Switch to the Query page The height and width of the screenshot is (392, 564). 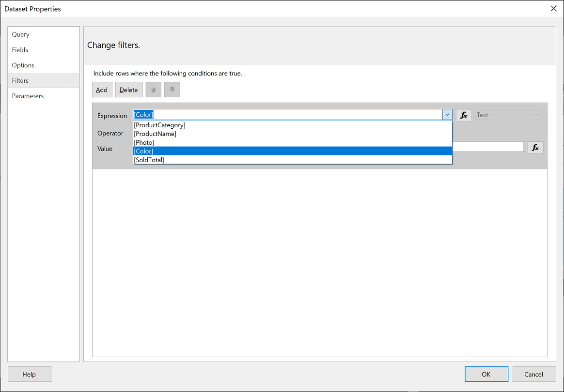click(x=20, y=34)
